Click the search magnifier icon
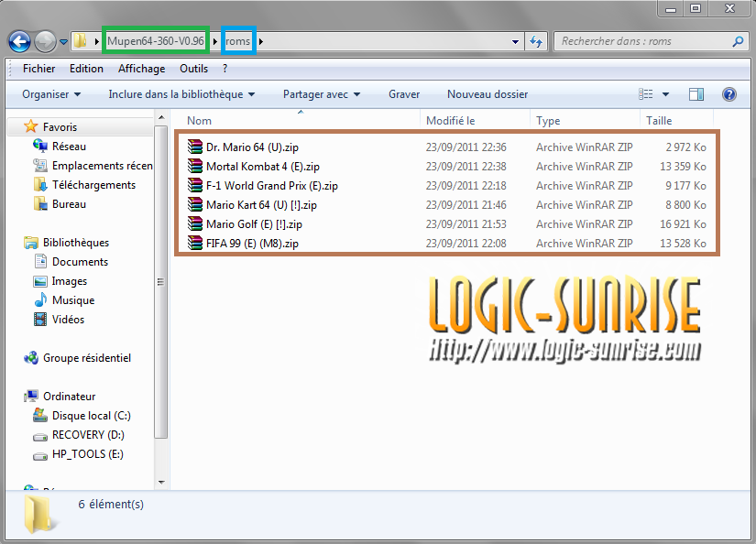756x544 pixels. point(738,41)
